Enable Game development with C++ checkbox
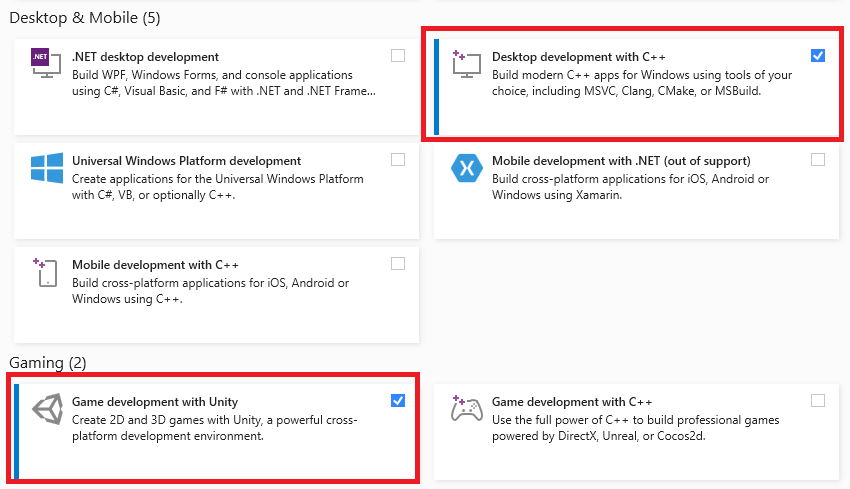The image size is (850, 489). (x=818, y=401)
